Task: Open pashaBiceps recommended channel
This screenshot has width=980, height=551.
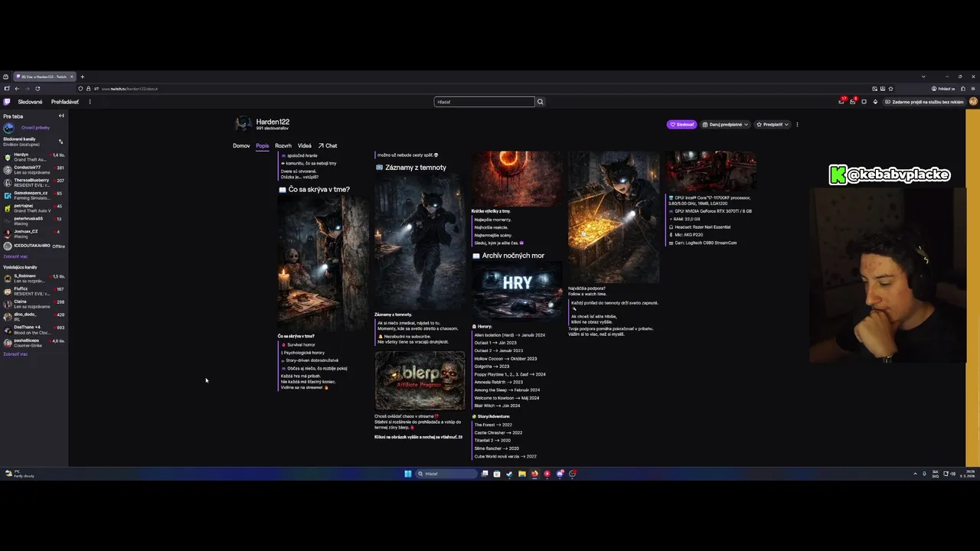Action: point(34,342)
